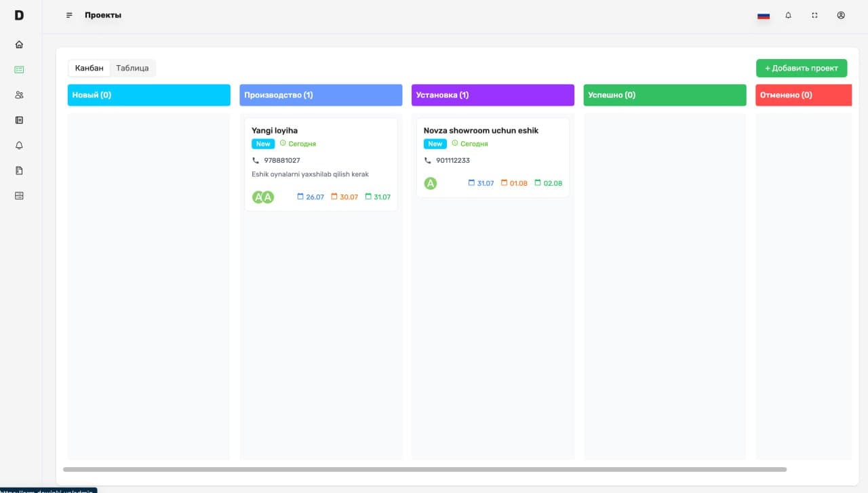The height and width of the screenshot is (493, 868).
Task: Toggle the hamburger menu sidebar
Action: (x=69, y=15)
